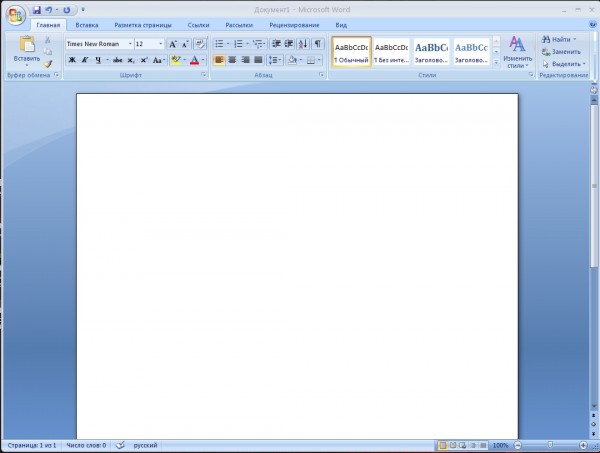Open the shading fill dropdown arrow

(x=301, y=60)
